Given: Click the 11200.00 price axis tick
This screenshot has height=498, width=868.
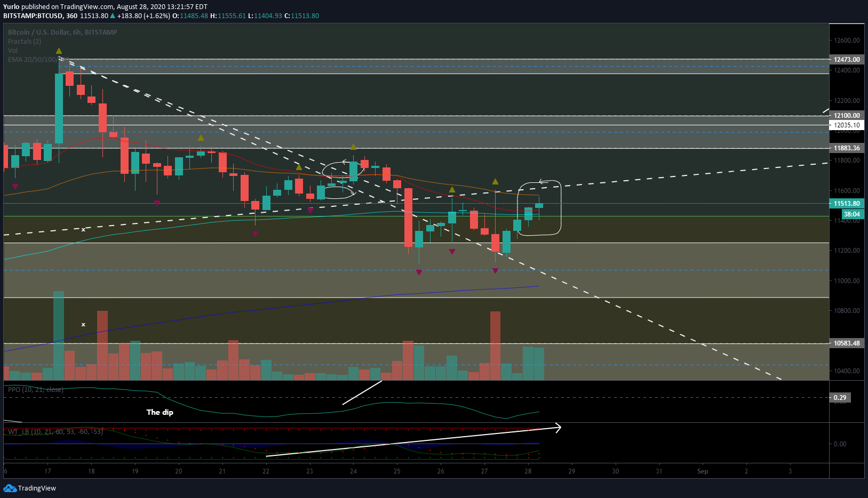Looking at the screenshot, I should tap(847, 251).
